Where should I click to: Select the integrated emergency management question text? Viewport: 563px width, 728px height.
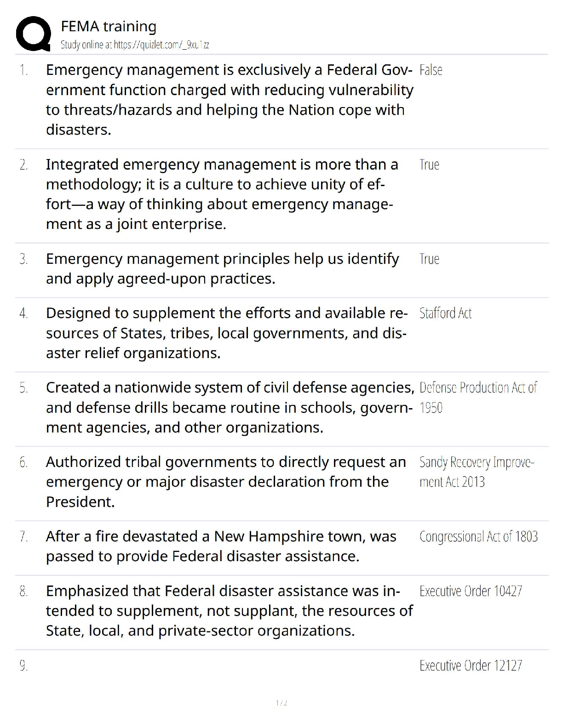point(222,194)
